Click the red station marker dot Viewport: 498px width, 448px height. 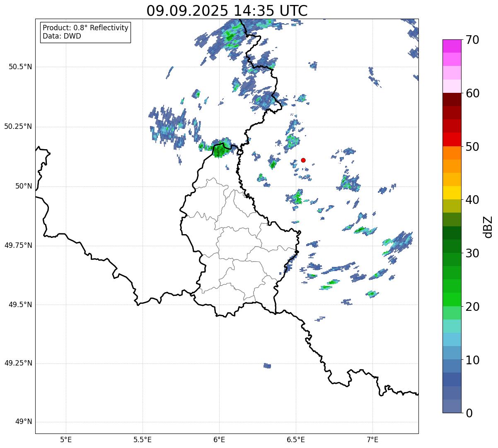(303, 160)
